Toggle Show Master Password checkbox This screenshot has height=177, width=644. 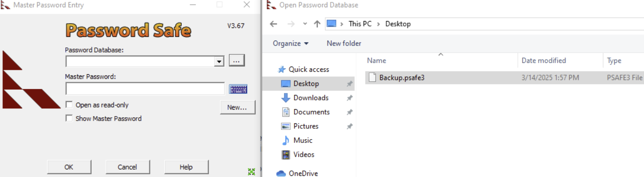[69, 118]
